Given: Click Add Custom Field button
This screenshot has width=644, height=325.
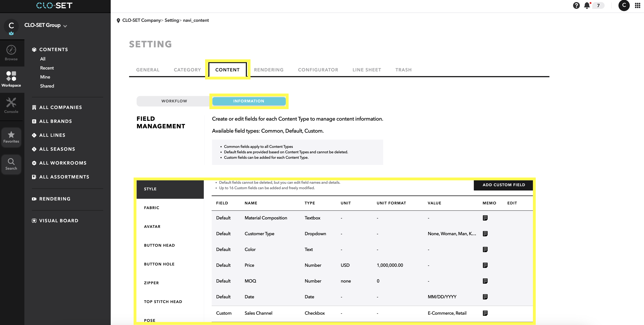Looking at the screenshot, I should (x=503, y=185).
